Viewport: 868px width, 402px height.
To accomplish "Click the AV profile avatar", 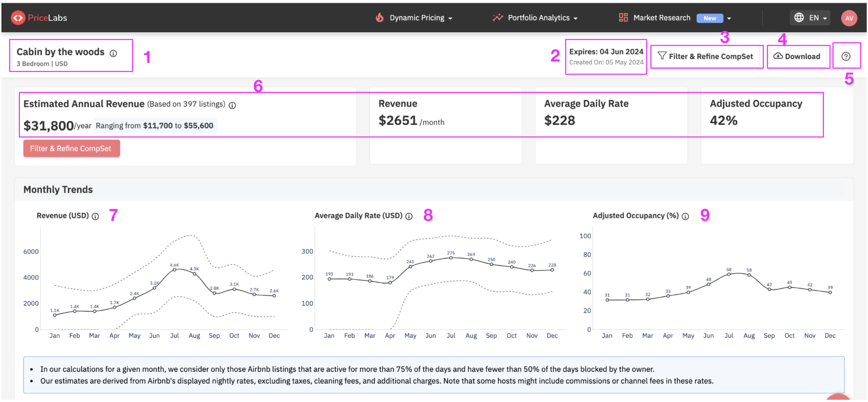I will click(849, 18).
